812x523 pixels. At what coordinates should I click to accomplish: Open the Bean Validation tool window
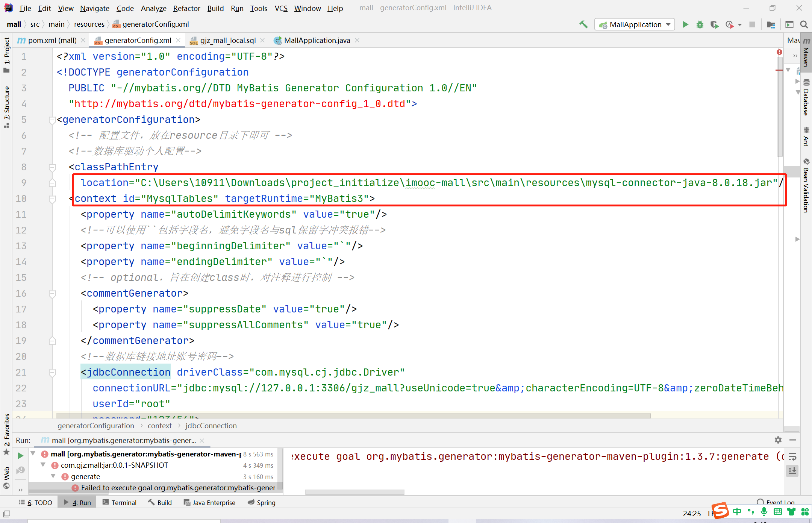(x=806, y=185)
